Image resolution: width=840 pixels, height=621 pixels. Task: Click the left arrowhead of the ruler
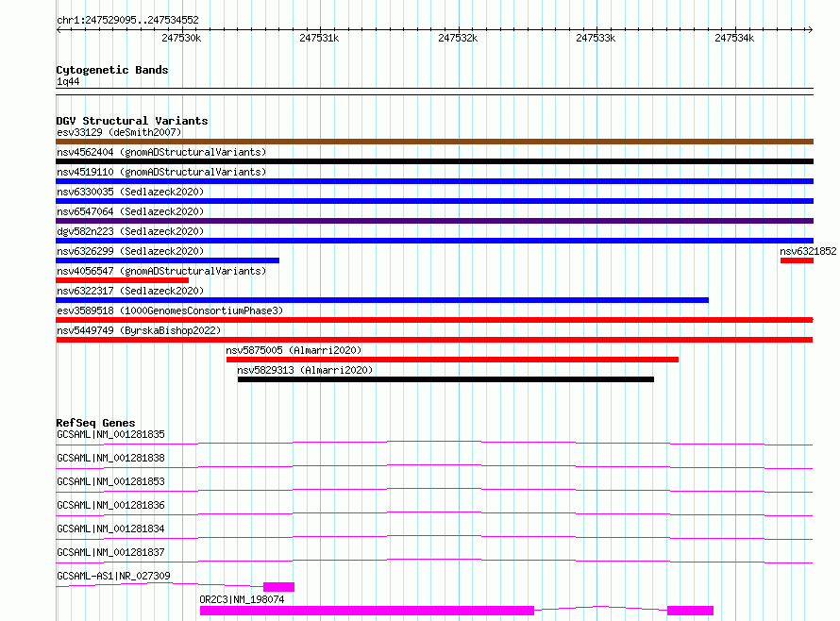click(59, 29)
